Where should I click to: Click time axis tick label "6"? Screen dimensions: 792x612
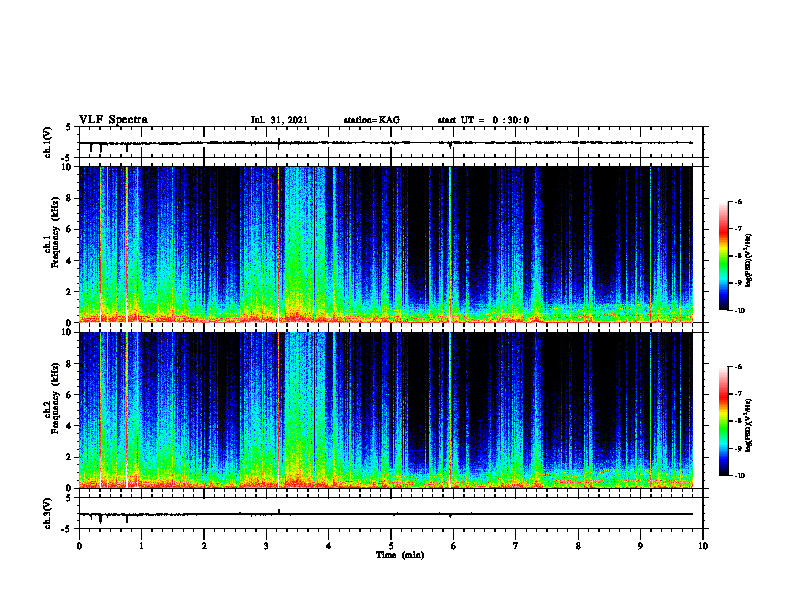(454, 546)
